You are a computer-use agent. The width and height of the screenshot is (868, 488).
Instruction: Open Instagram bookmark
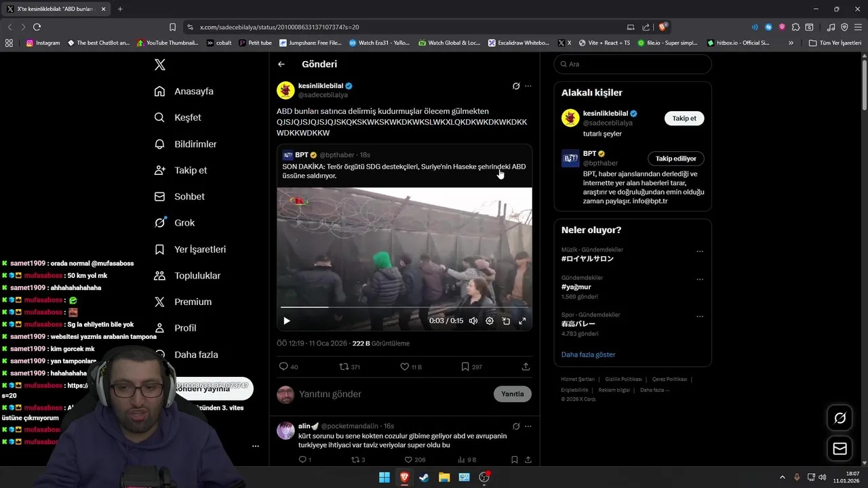43,43
